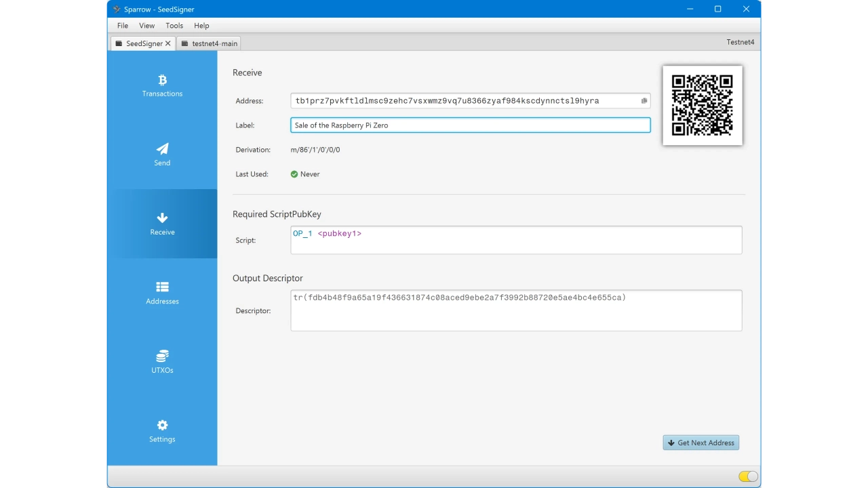Open the Tools menu

(174, 26)
